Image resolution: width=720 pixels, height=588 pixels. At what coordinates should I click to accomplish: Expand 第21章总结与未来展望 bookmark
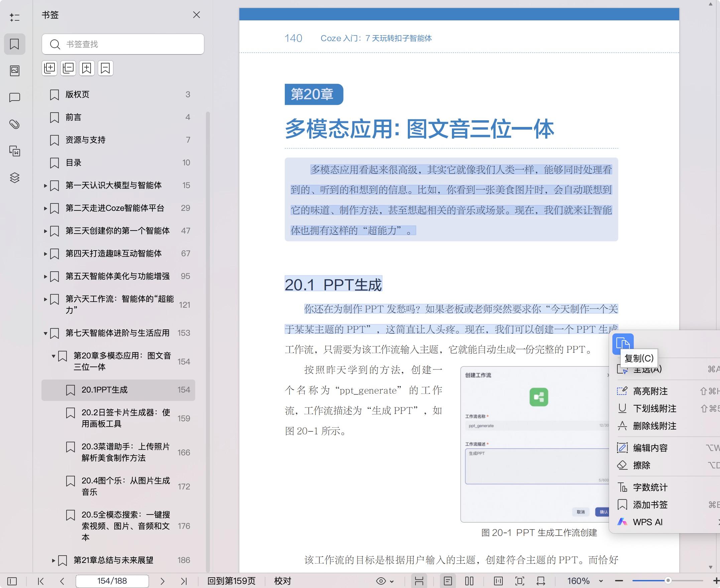(x=53, y=560)
